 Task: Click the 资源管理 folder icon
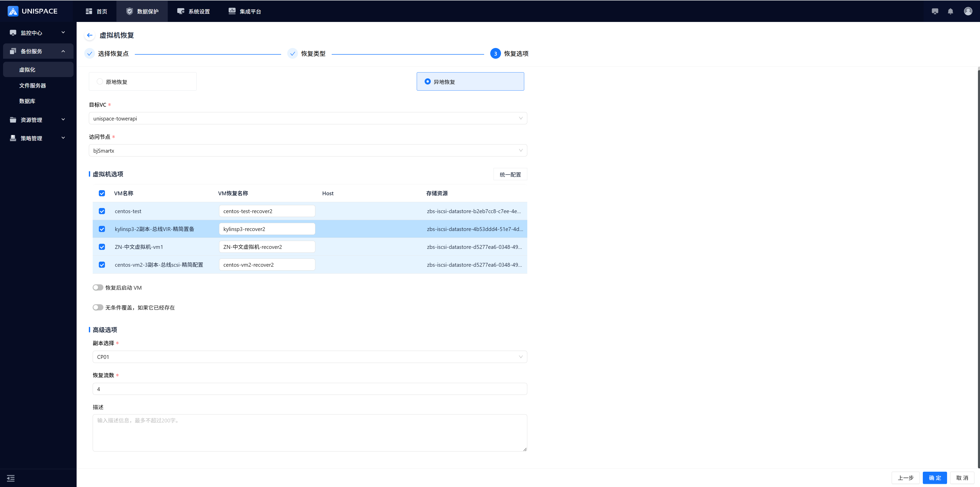tap(13, 120)
